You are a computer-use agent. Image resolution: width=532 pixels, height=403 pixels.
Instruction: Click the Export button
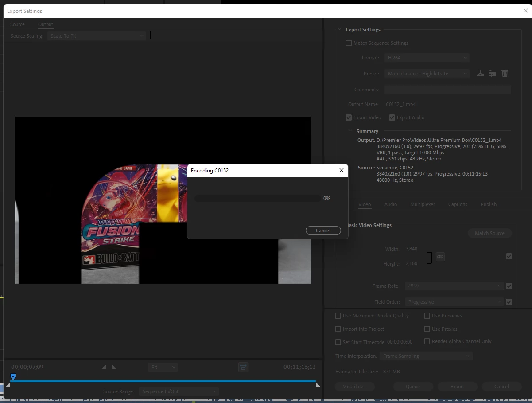[457, 387]
